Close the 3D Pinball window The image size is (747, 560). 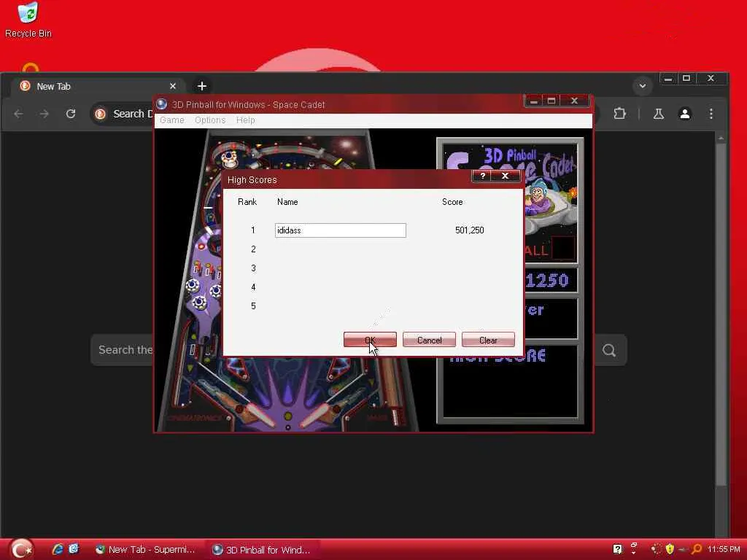(x=575, y=101)
